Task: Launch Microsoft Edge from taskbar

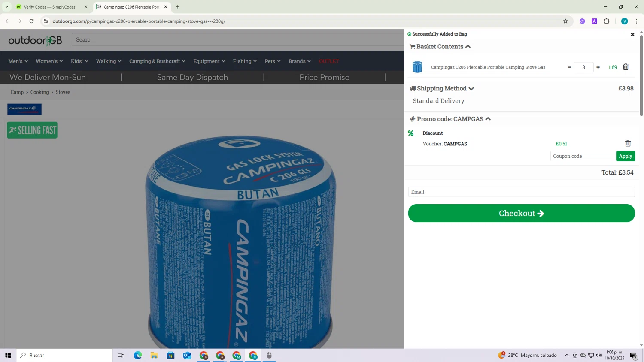Action: [137, 355]
